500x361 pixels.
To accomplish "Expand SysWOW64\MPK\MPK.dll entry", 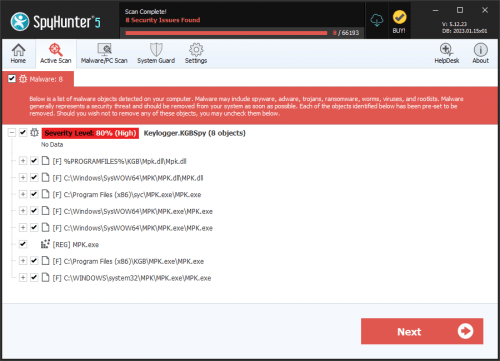I will pos(23,178).
